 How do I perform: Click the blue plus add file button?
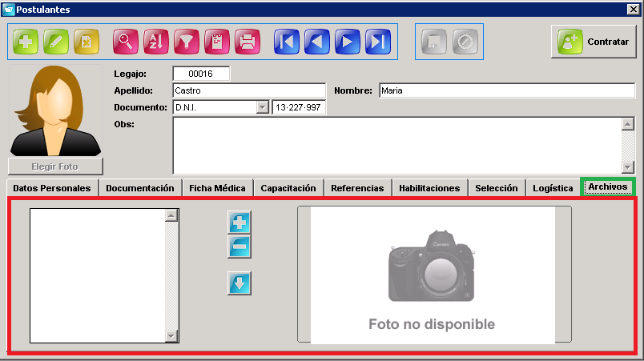(239, 223)
